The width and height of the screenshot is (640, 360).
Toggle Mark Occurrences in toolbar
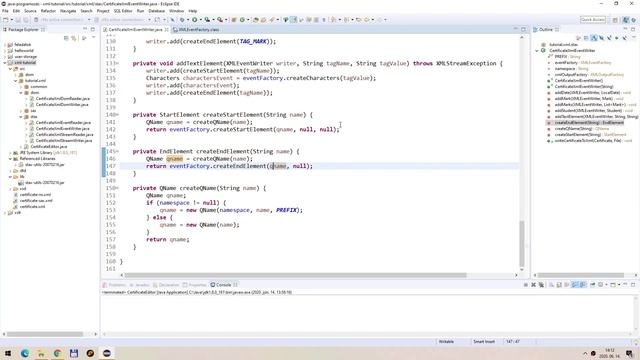point(293,20)
